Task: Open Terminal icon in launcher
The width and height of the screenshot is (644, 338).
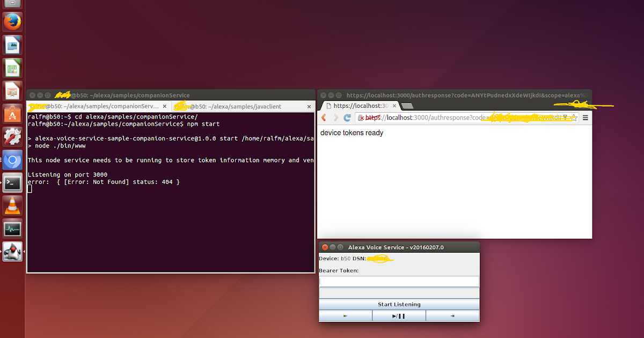Action: [x=12, y=183]
